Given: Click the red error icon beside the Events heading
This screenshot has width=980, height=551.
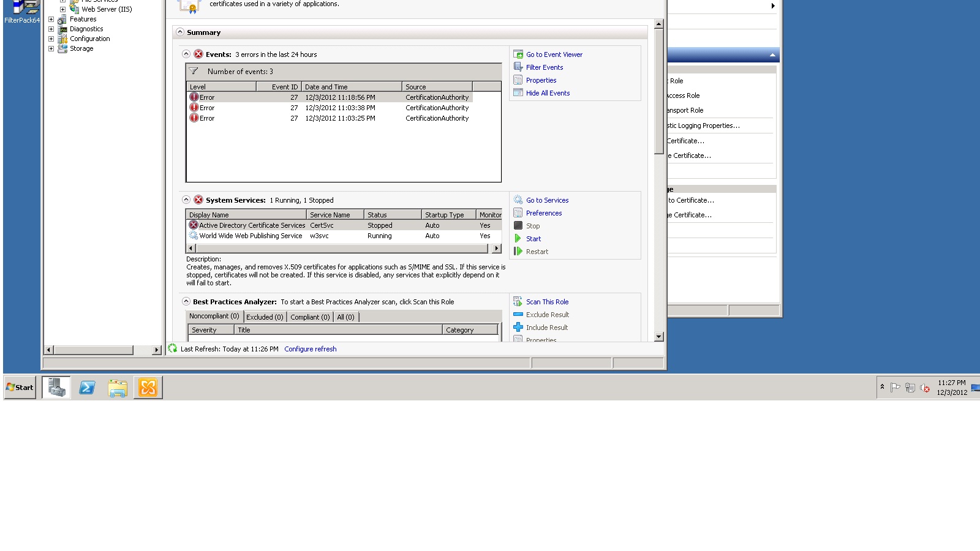Looking at the screenshot, I should tap(198, 54).
